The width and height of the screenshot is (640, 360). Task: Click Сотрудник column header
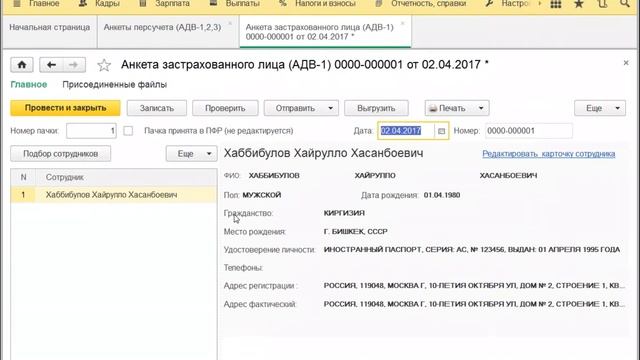126,177
